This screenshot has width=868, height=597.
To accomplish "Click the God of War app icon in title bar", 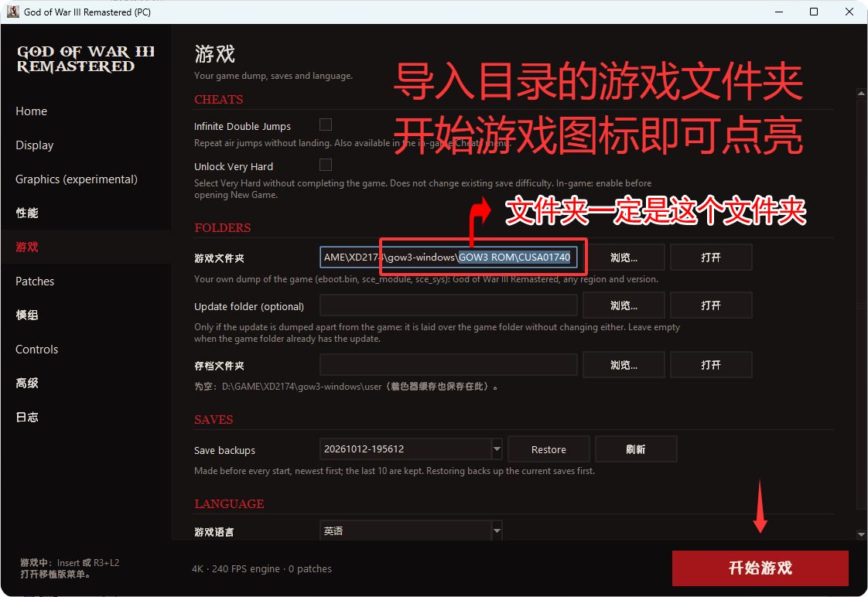I will [x=12, y=12].
